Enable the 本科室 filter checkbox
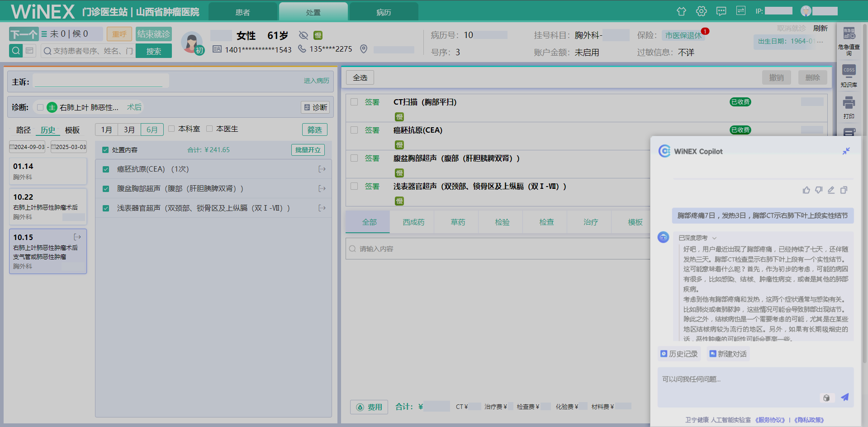The image size is (868, 427). [x=172, y=129]
